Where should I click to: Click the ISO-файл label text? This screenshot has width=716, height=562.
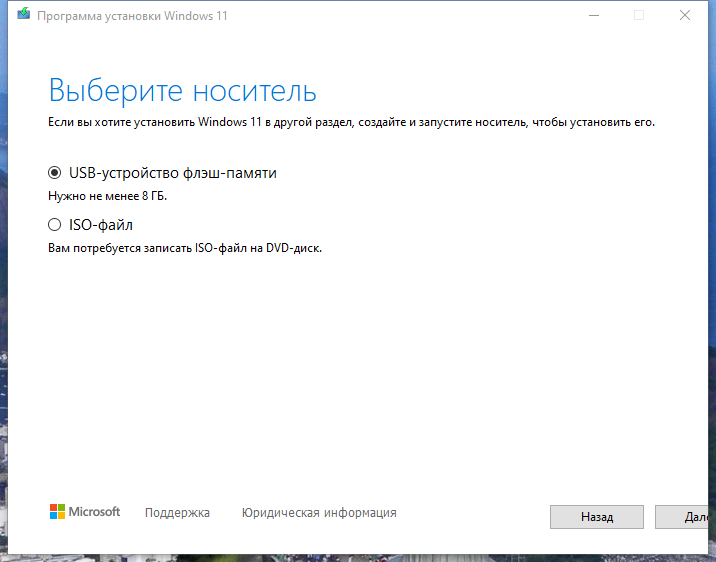(100, 225)
